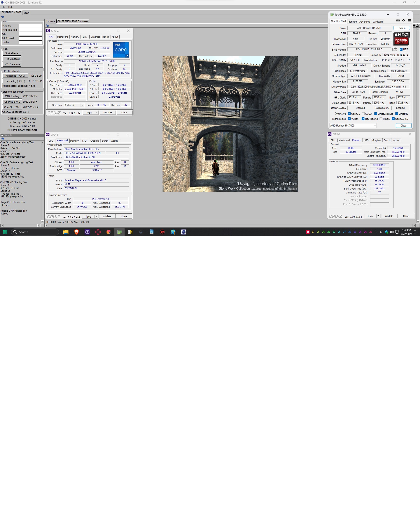
Task: Click Validate in CPU-Z Mainboard window
Action: tap(107, 216)
